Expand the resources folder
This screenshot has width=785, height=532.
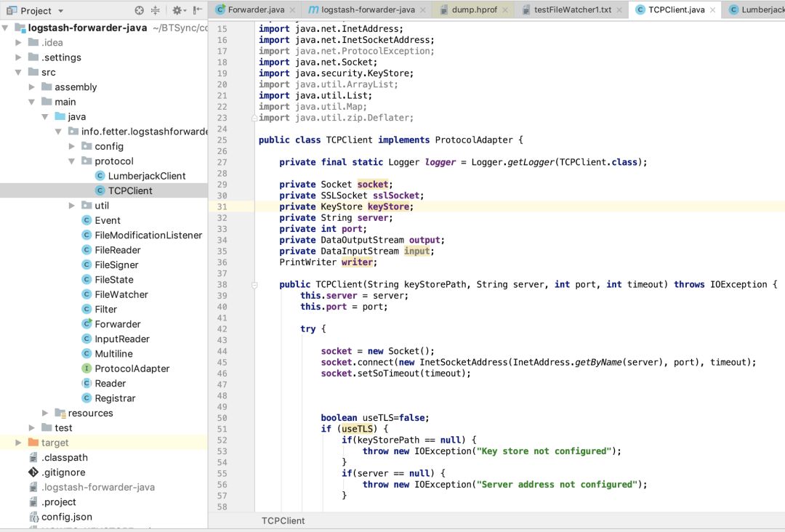[x=46, y=414]
